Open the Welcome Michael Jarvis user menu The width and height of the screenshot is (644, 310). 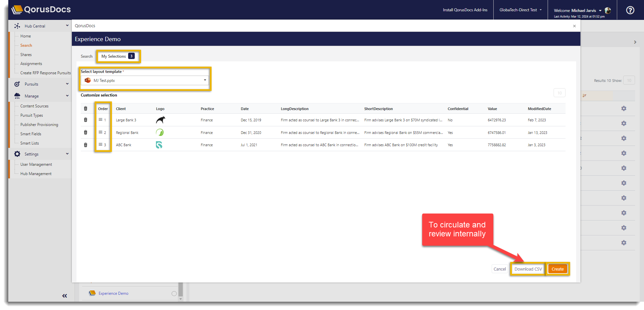(x=578, y=11)
